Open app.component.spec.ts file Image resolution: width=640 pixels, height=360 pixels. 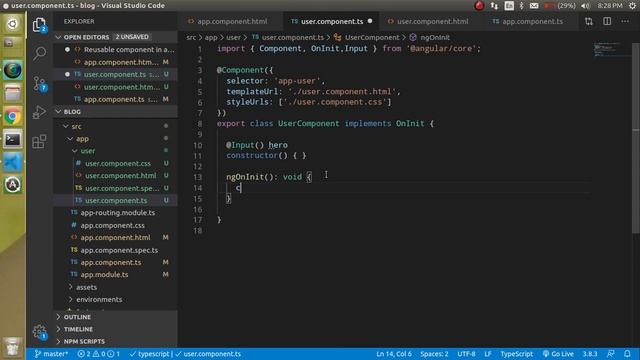(116, 250)
